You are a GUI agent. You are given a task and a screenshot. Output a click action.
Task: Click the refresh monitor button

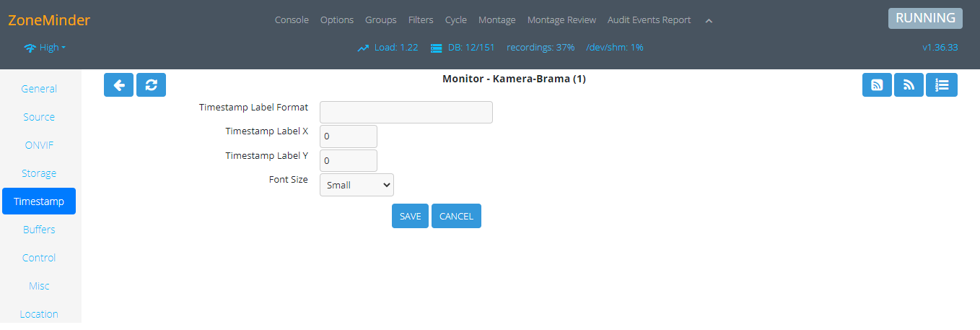coord(151,84)
